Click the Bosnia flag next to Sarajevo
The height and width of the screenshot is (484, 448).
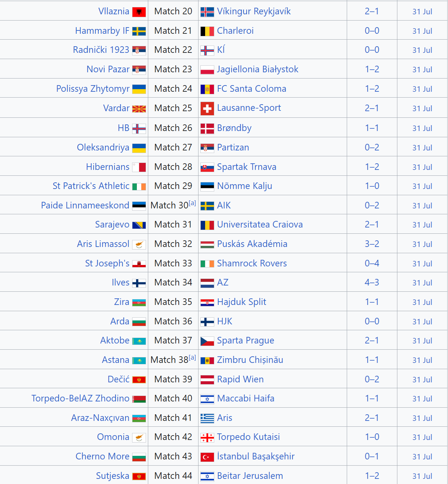pos(139,225)
